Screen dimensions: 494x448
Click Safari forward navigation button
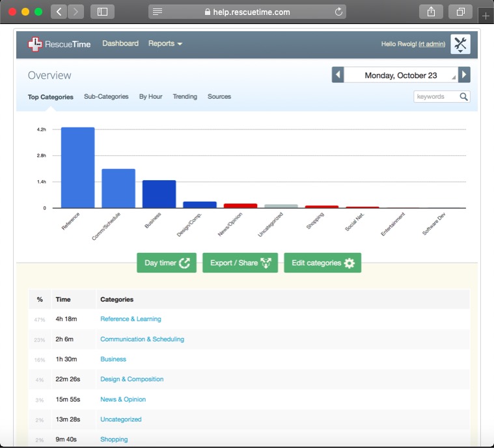pyautogui.click(x=75, y=12)
